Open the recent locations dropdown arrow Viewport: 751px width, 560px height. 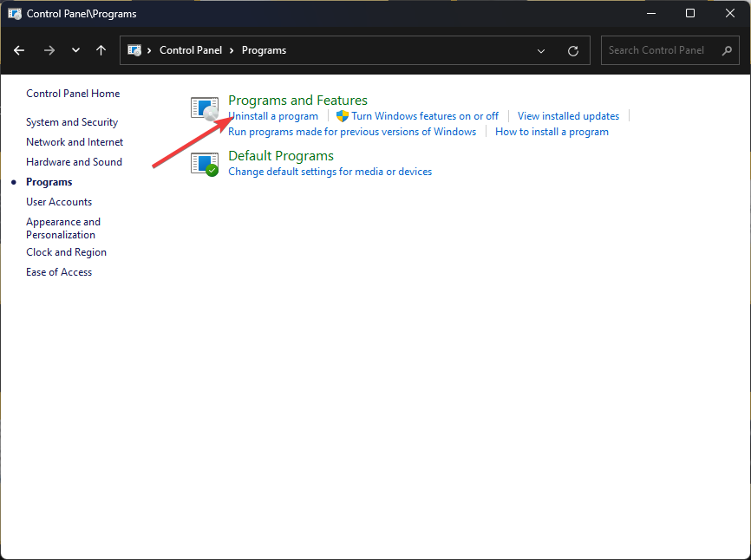click(x=75, y=49)
